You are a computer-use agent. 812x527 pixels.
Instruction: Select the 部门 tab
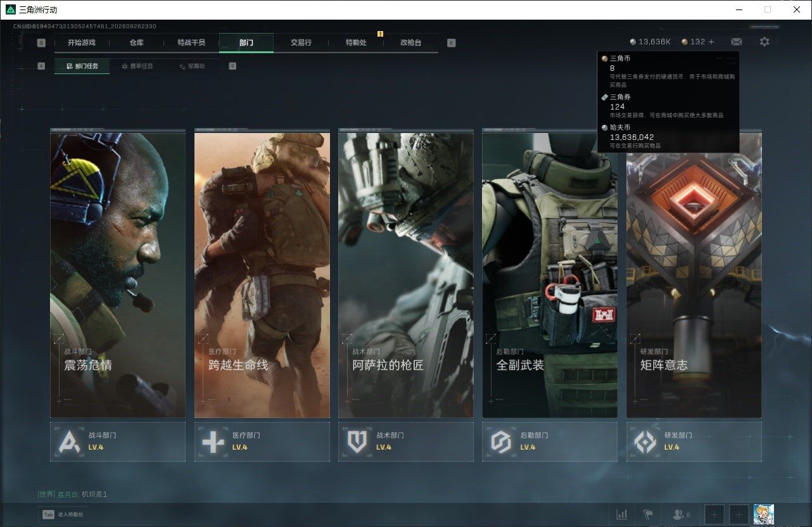[x=246, y=42]
